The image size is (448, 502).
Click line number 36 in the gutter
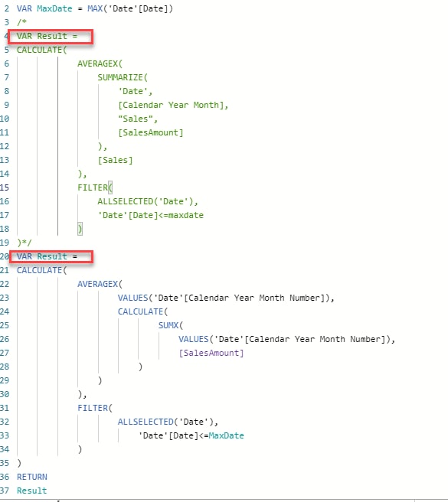[x=5, y=477]
